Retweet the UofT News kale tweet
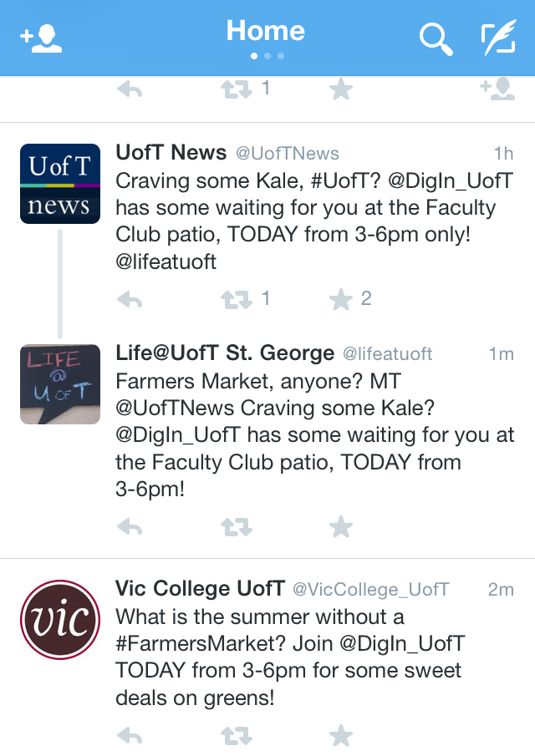 [x=237, y=299]
